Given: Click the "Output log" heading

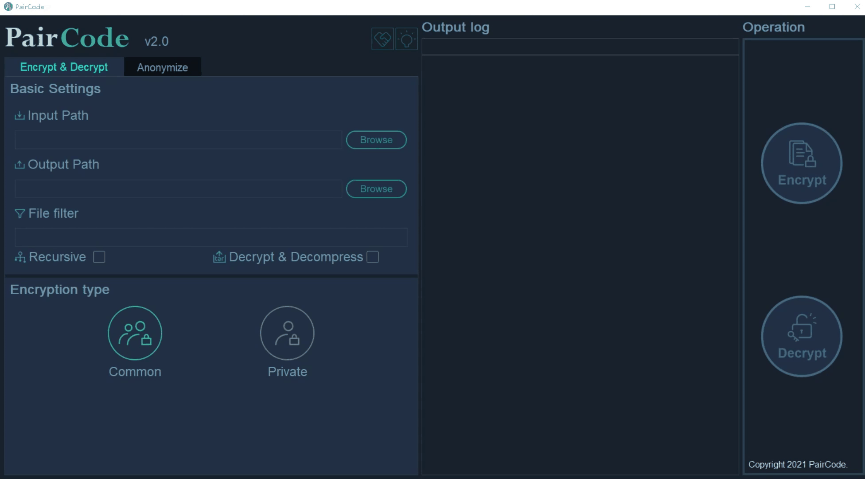Looking at the screenshot, I should tap(456, 28).
